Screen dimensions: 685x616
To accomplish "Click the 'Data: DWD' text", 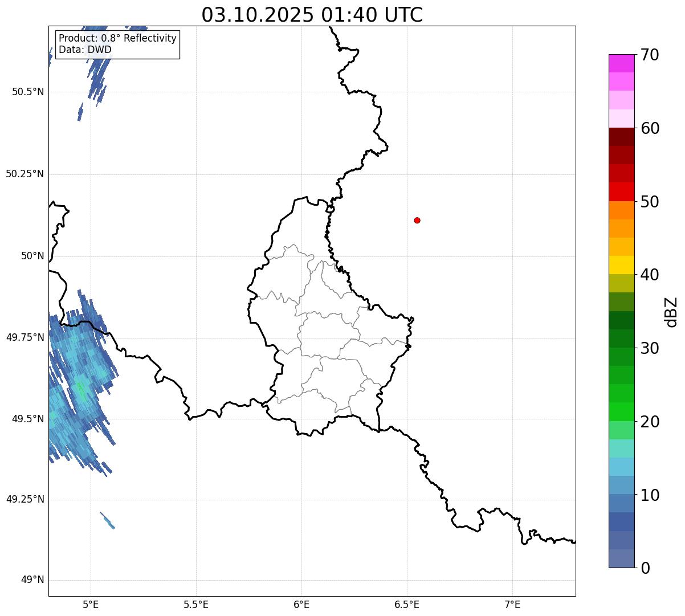I will 85,50.
